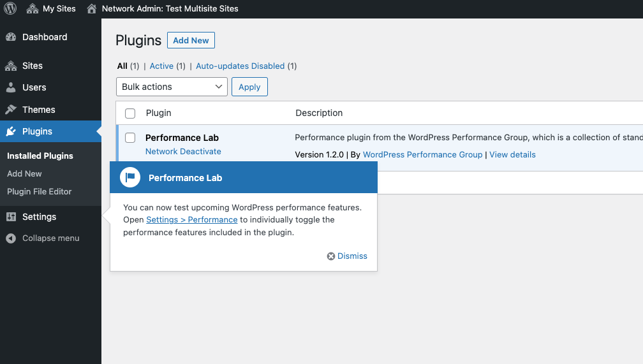Click the Network Admin home icon
The width and height of the screenshot is (643, 364).
coord(91,9)
